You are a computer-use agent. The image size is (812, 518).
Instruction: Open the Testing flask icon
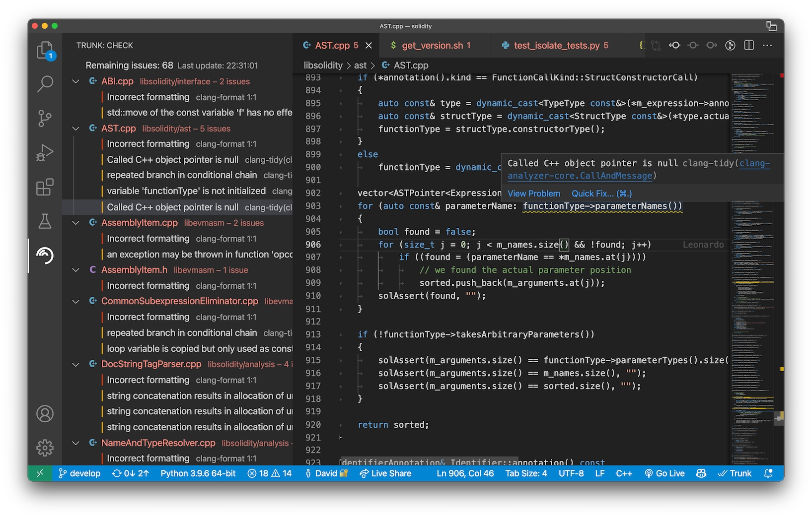click(x=45, y=221)
